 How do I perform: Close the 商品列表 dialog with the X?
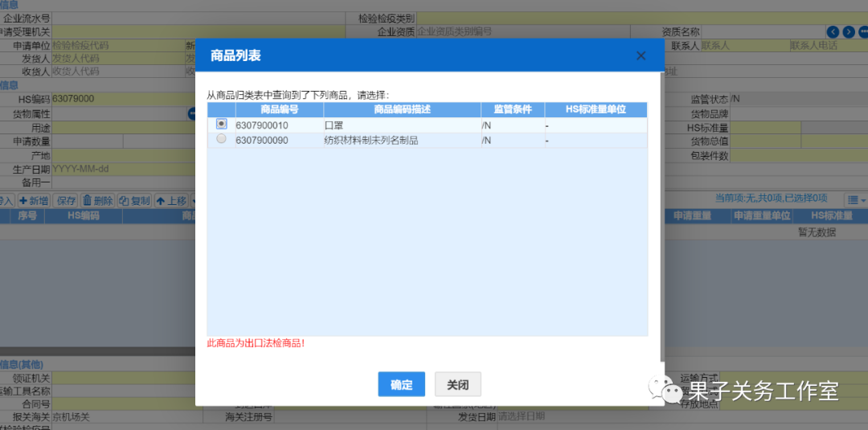tap(641, 55)
